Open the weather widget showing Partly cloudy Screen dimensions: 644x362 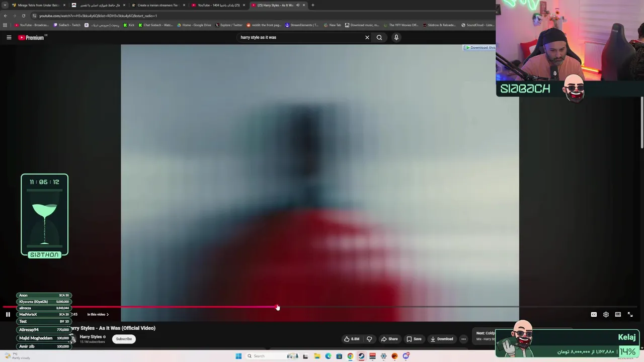[x=17, y=356]
